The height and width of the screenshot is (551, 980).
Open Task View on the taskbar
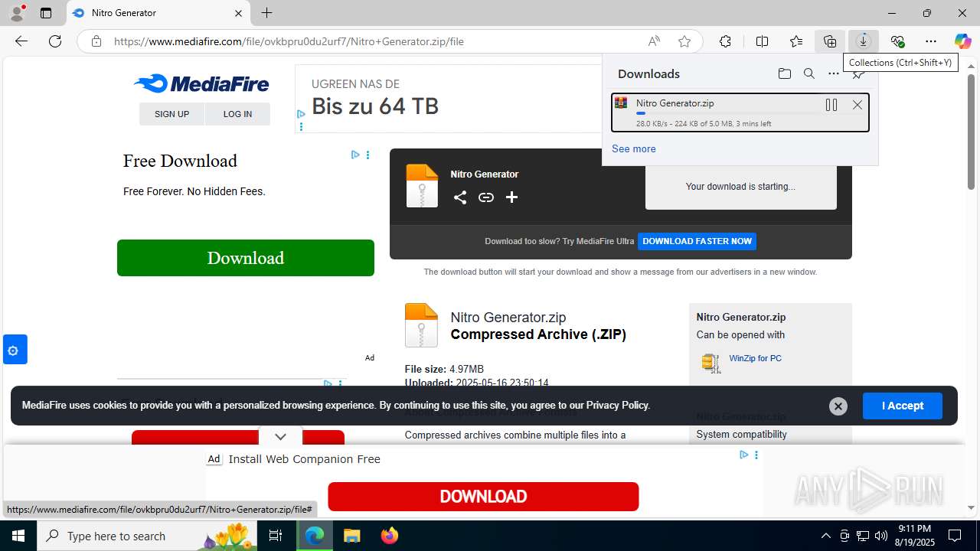tap(276, 536)
